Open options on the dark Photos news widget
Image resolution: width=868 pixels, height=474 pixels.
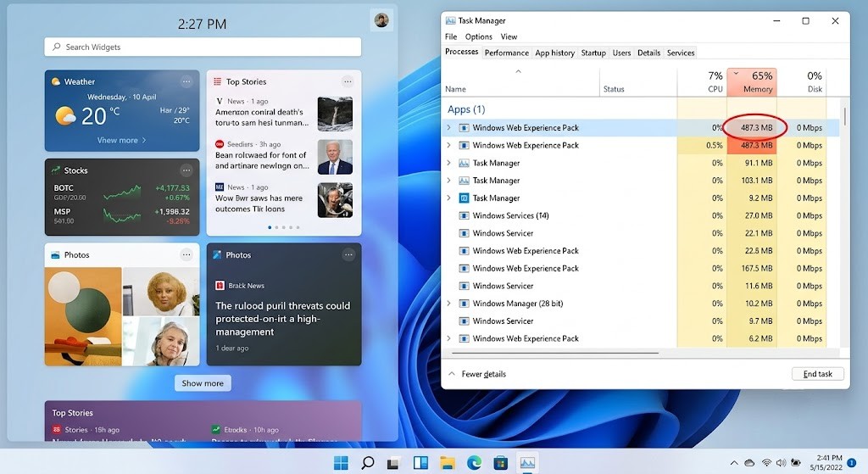(x=348, y=254)
